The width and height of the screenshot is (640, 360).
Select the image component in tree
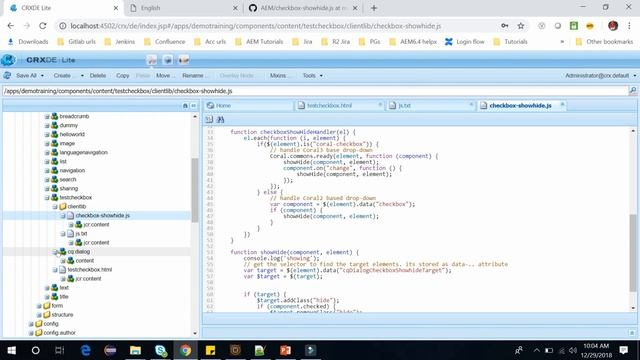pyautogui.click(x=67, y=143)
